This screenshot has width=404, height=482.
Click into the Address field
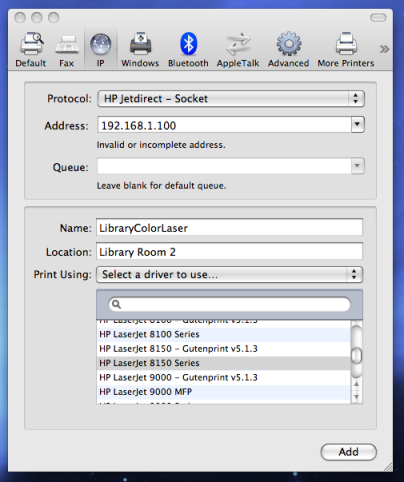(224, 125)
